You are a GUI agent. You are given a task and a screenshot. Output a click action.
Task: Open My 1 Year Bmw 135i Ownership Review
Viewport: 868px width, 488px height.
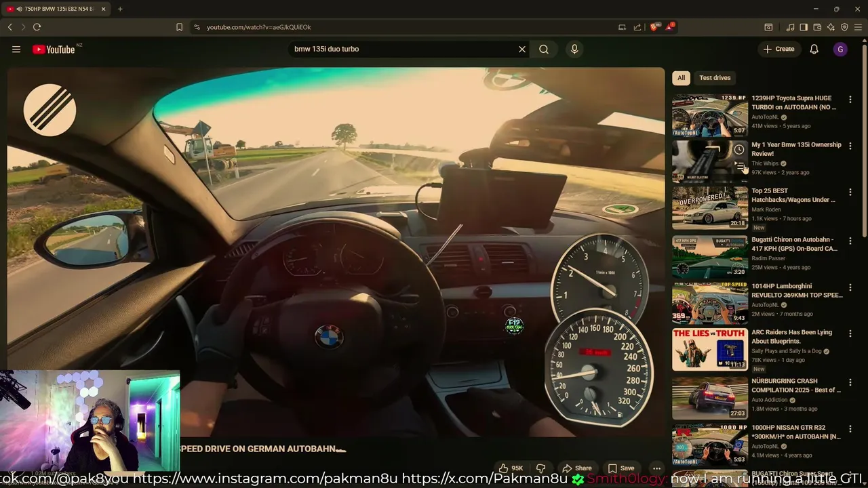(x=796, y=149)
